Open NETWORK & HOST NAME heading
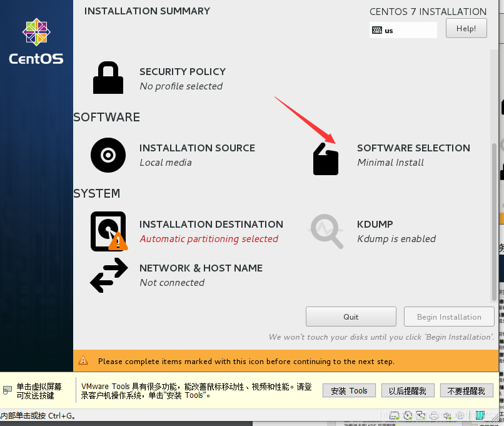 (201, 268)
